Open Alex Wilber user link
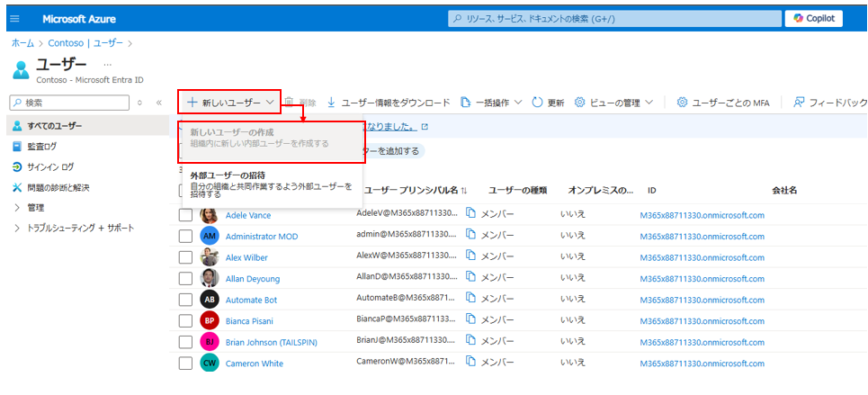This screenshot has width=868, height=395. coord(246,257)
